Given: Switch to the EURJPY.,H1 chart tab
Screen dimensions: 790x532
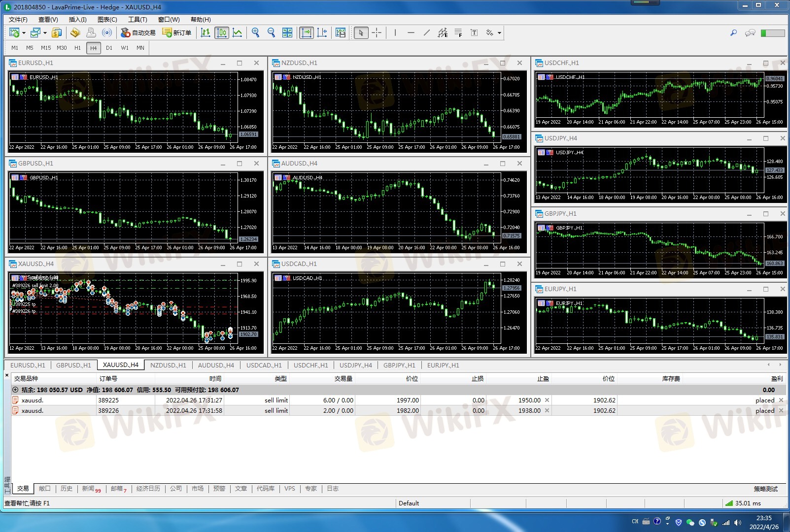Looking at the screenshot, I should pyautogui.click(x=443, y=365).
